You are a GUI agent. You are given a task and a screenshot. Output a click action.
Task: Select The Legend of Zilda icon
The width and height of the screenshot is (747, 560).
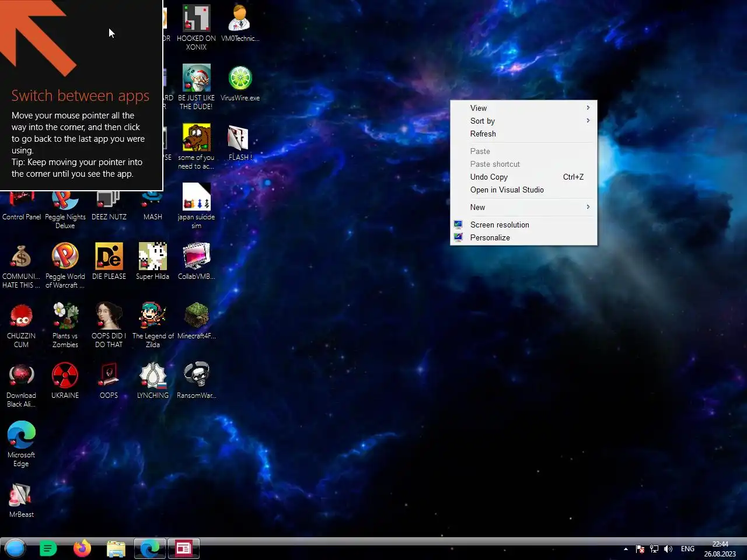(153, 325)
